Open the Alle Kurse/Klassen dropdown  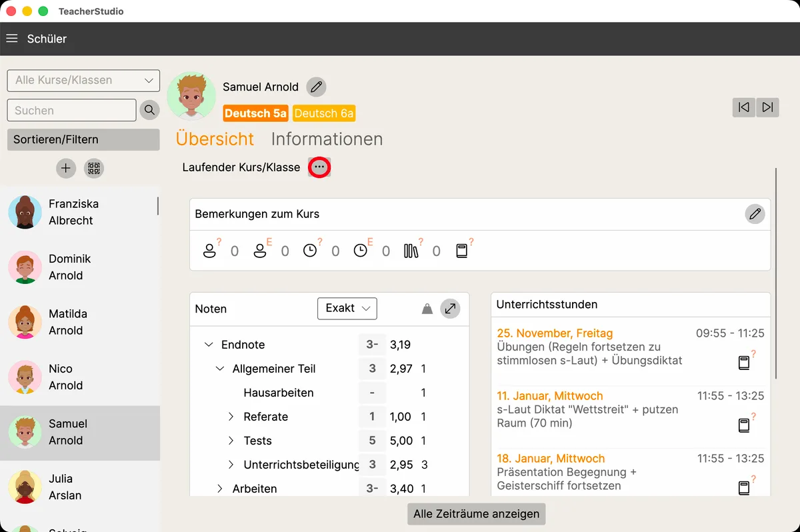tap(83, 80)
